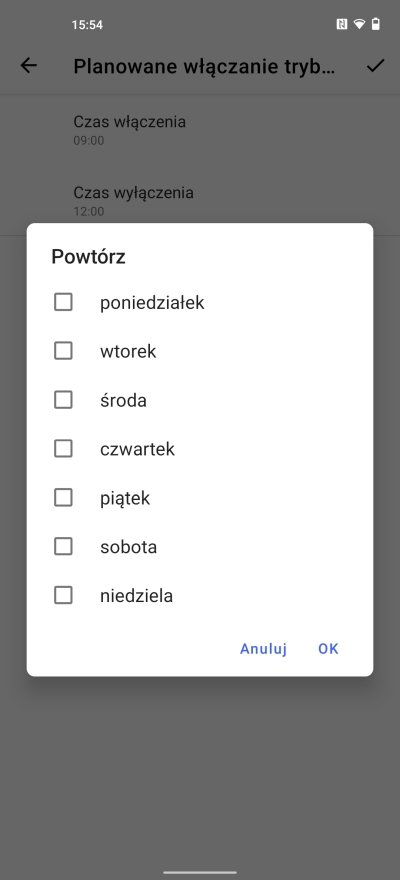Image resolution: width=400 pixels, height=880 pixels.
Task: Check the czwartek checkbox
Action: point(63,449)
